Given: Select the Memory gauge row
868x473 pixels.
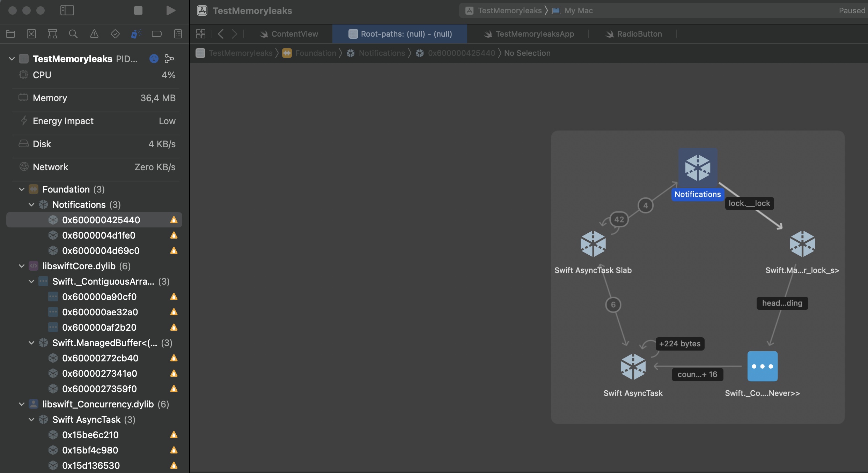Looking at the screenshot, I should [95, 98].
